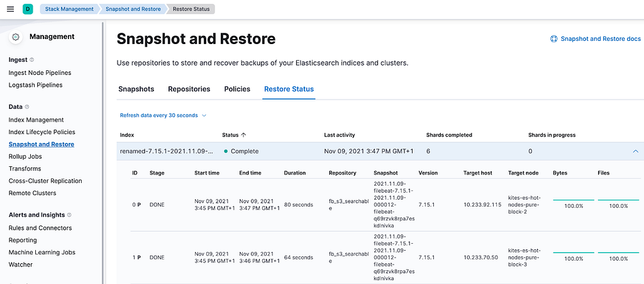
Task: Click the info icon beside Alerts and Insights
Action: (x=69, y=215)
